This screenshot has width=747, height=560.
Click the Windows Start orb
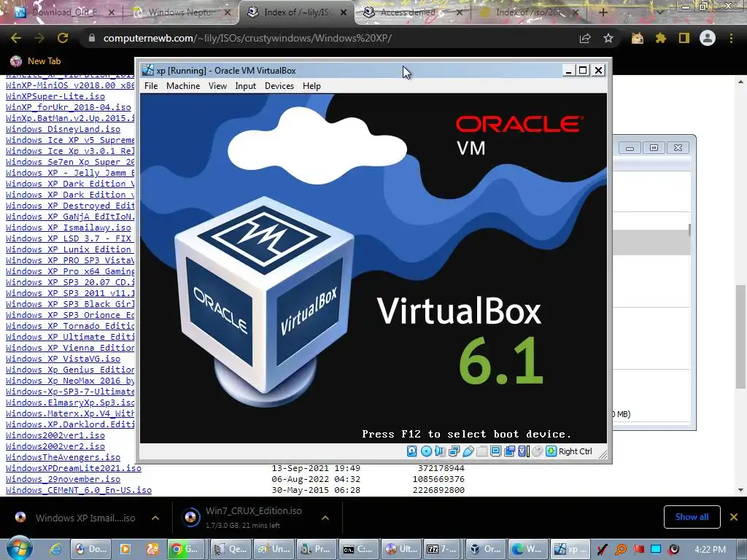pos(18,548)
